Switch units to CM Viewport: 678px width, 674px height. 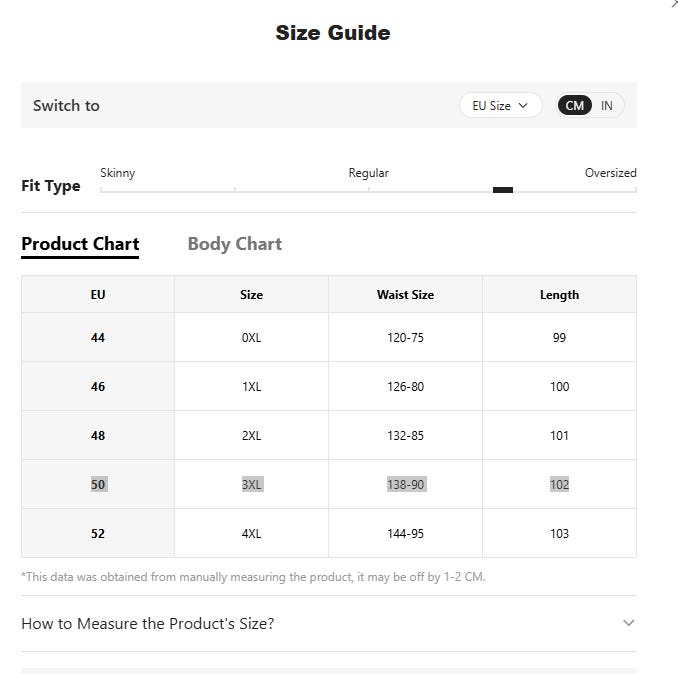575,105
